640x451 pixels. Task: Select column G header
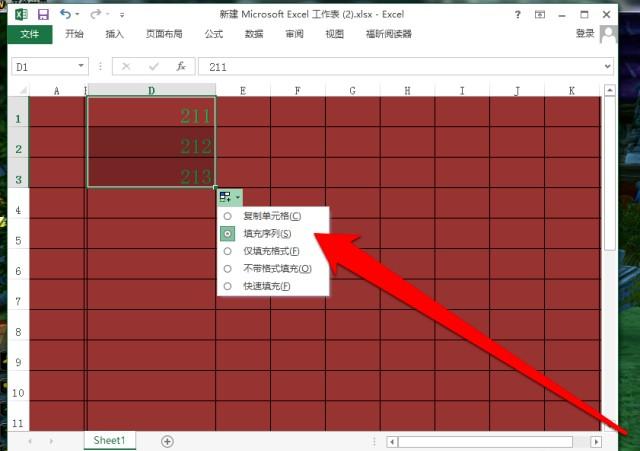(352, 90)
